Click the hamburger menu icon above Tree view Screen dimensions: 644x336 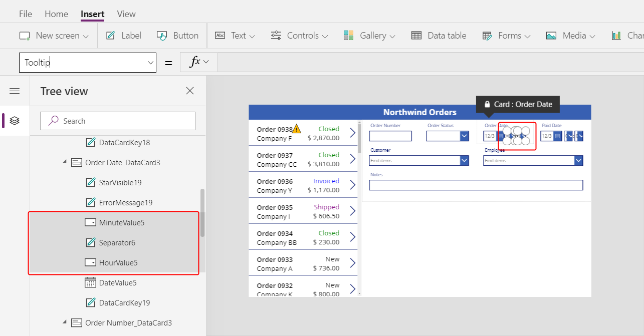click(x=15, y=91)
